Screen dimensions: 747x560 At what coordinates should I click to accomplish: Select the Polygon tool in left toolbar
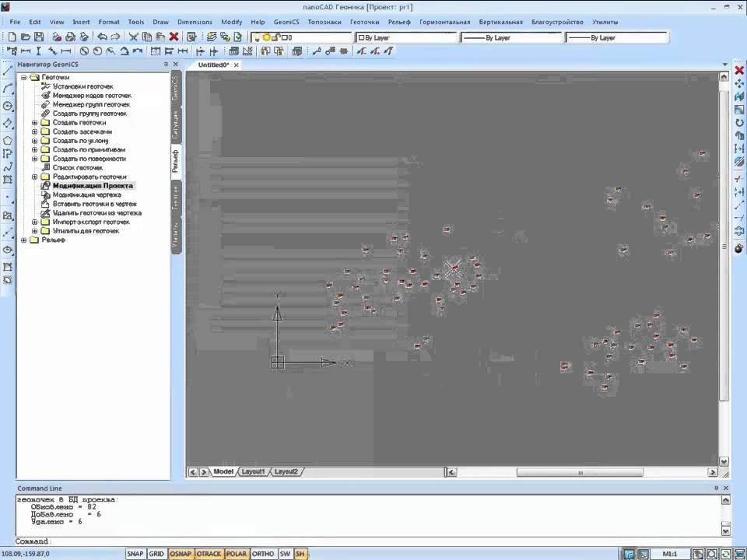pyautogui.click(x=8, y=141)
